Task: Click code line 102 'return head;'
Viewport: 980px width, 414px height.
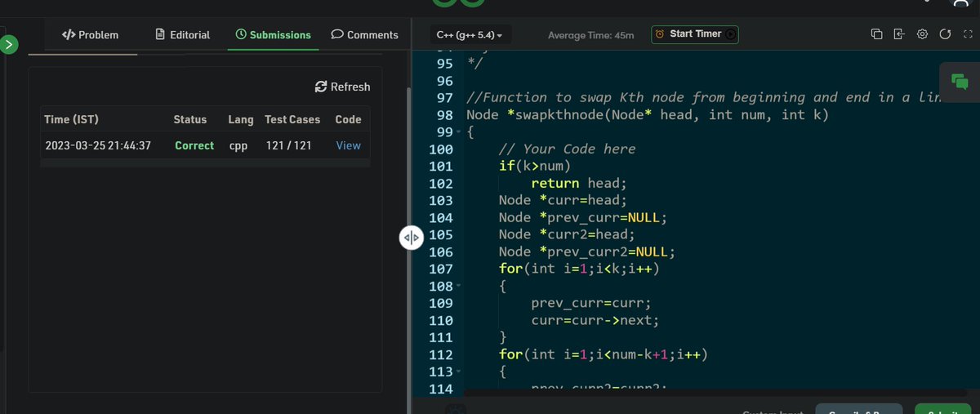Action: 578,184
